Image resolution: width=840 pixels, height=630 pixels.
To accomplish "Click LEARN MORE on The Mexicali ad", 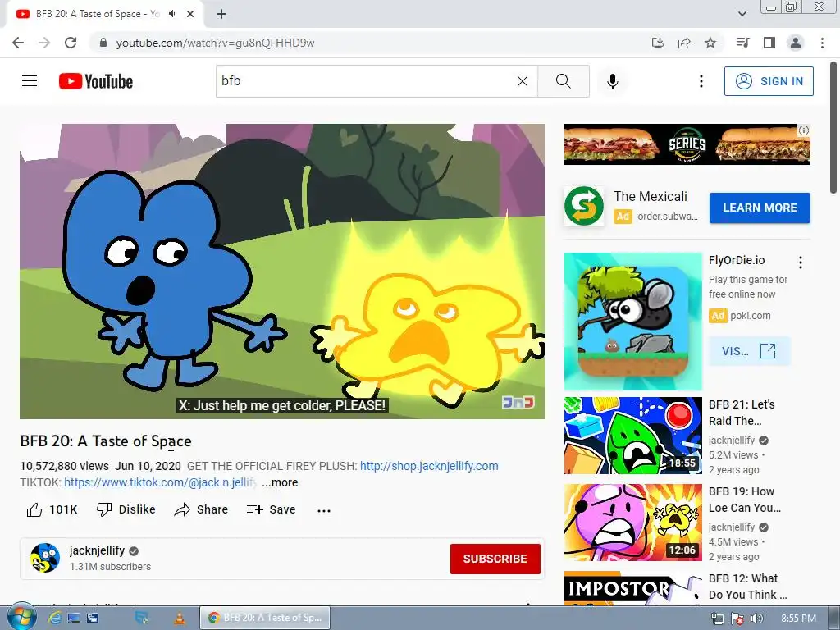I will click(760, 208).
